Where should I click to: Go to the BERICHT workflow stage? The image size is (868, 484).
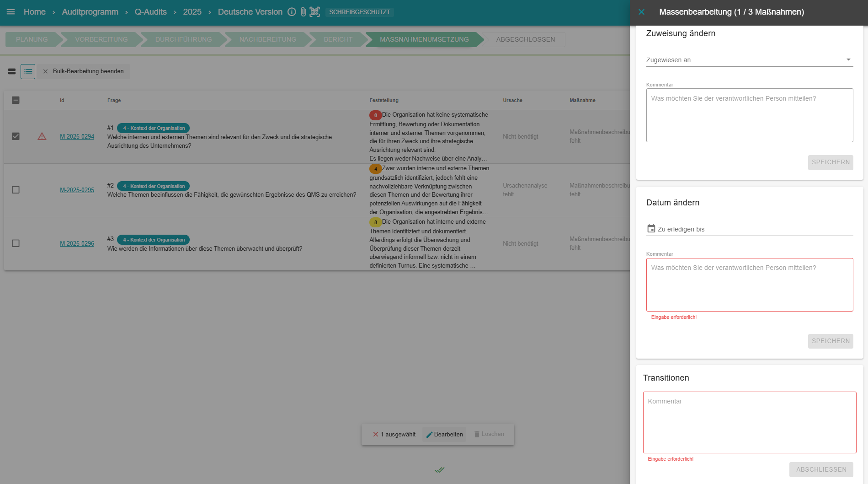(x=338, y=39)
